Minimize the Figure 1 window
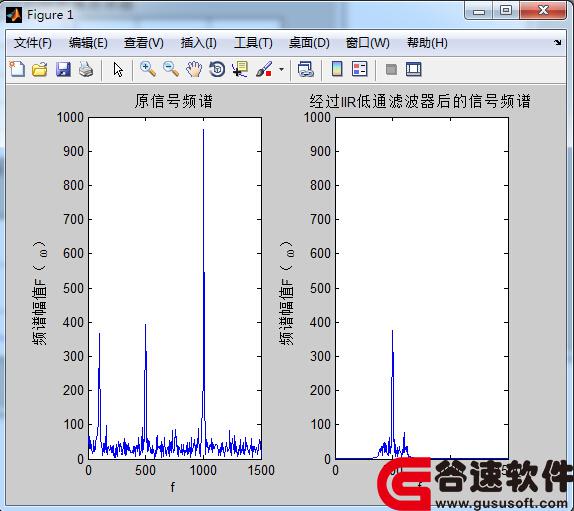Screen dimensions: 574x511 (x=478, y=11)
